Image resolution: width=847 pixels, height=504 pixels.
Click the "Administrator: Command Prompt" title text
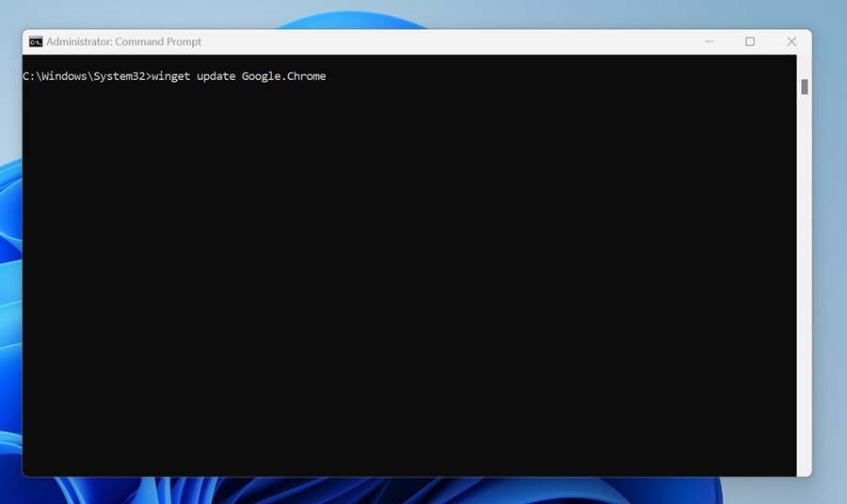[123, 41]
